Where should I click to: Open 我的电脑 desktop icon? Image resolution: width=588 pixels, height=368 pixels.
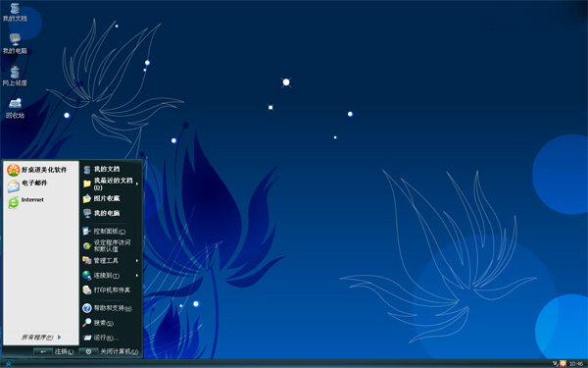15,44
